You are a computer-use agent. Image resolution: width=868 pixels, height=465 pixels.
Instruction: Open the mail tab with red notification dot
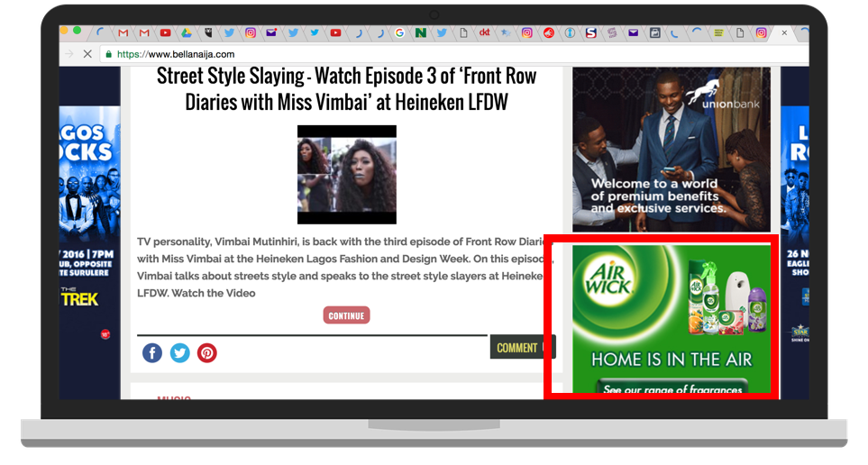click(271, 32)
